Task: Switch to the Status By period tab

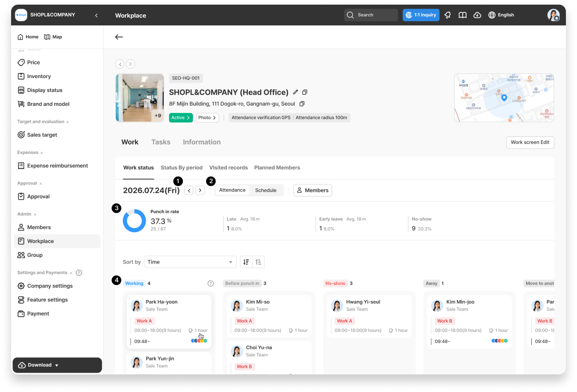Action: 182,167
